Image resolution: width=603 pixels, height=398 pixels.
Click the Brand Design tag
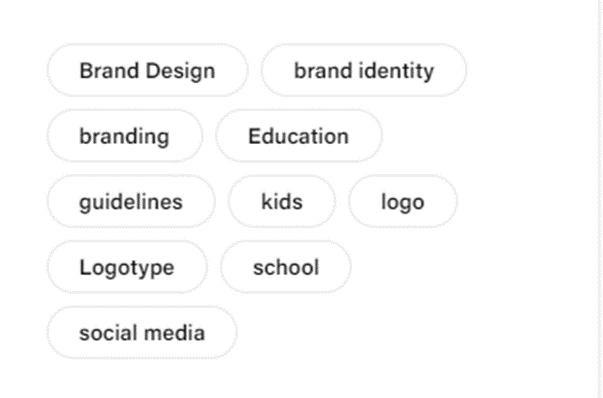[x=147, y=70]
